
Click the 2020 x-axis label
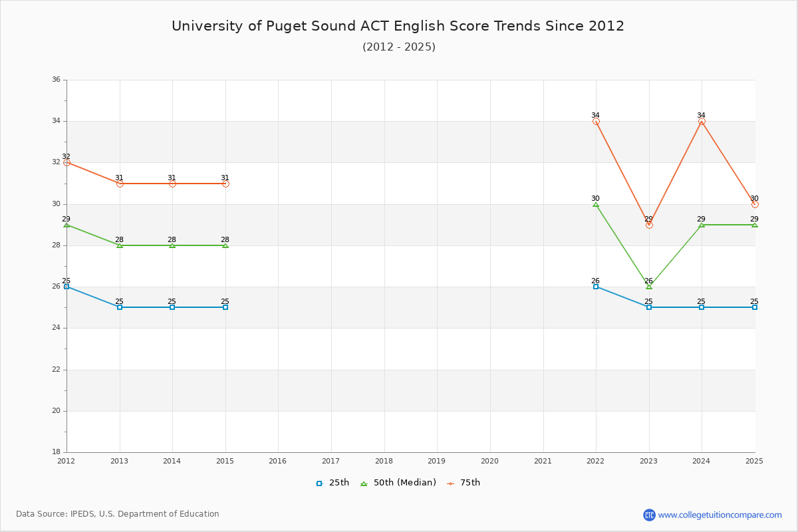489,461
